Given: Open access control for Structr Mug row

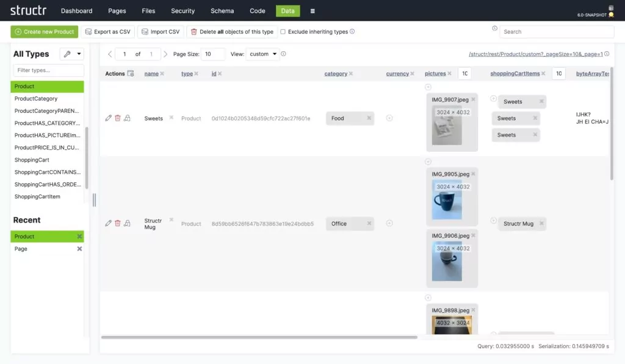Looking at the screenshot, I should pyautogui.click(x=127, y=223).
